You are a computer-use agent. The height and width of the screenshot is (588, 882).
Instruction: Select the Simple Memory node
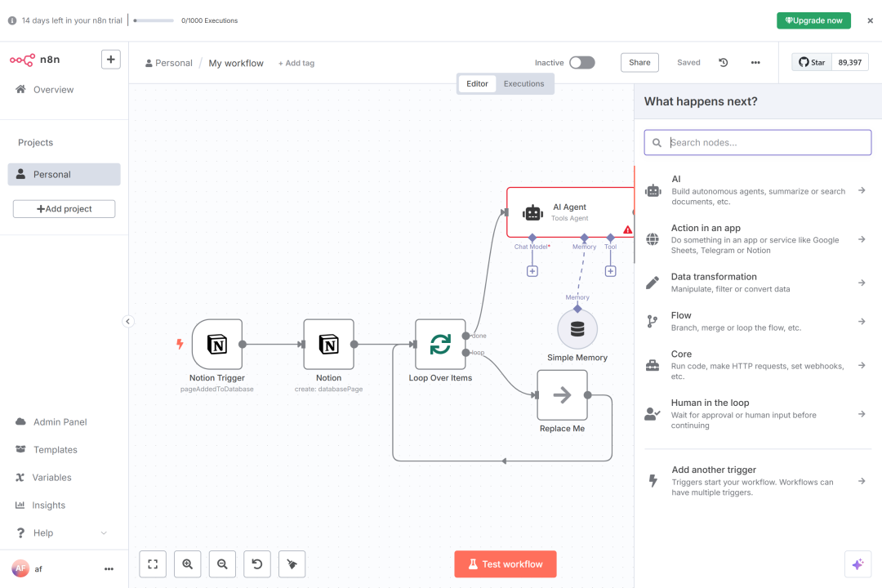pyautogui.click(x=577, y=329)
